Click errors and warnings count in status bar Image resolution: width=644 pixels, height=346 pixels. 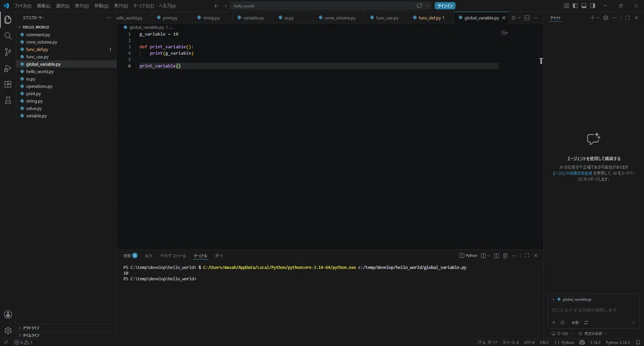click(23, 342)
